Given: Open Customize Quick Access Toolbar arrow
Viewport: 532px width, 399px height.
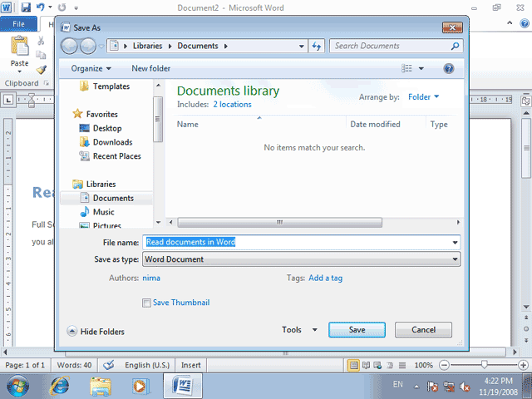Looking at the screenshot, I should click(76, 7).
